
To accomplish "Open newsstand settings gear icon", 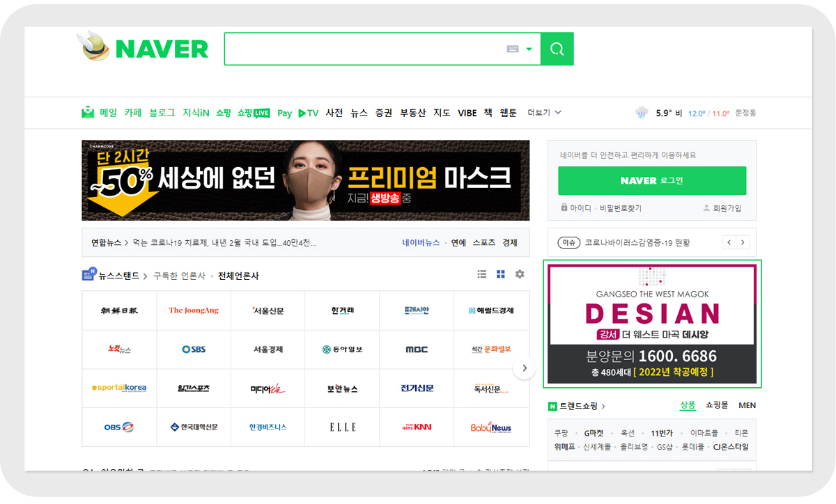I will 520,274.
